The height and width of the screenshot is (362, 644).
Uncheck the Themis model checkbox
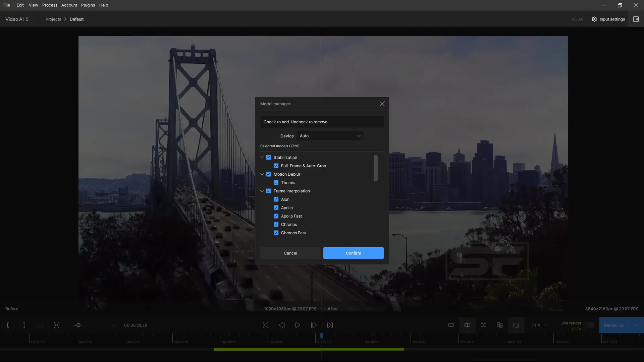click(x=276, y=183)
